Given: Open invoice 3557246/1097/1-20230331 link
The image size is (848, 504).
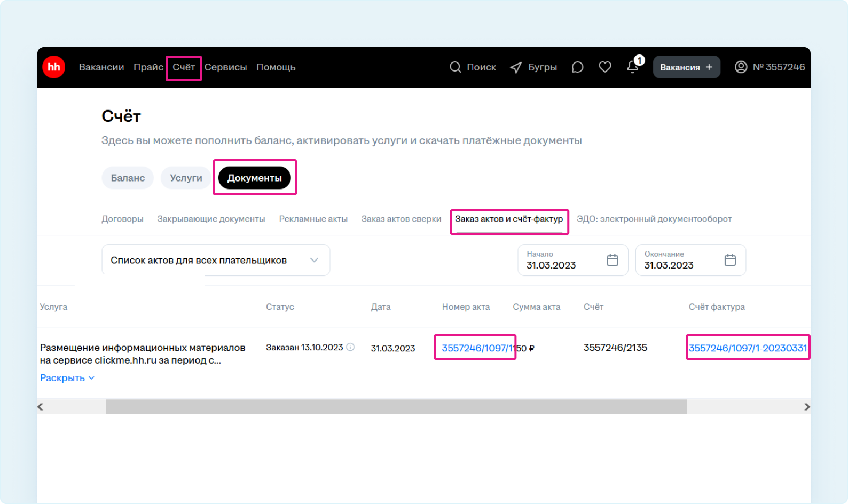Looking at the screenshot, I should [749, 348].
